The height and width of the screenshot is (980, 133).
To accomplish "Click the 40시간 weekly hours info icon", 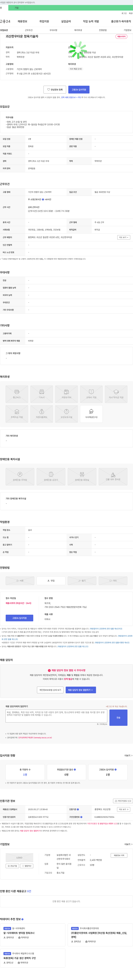I will (x=43, y=199).
